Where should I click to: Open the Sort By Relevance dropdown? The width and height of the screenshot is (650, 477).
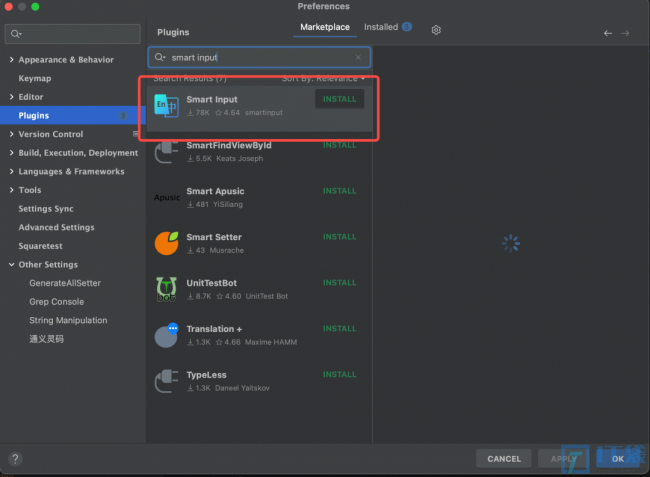(323, 78)
